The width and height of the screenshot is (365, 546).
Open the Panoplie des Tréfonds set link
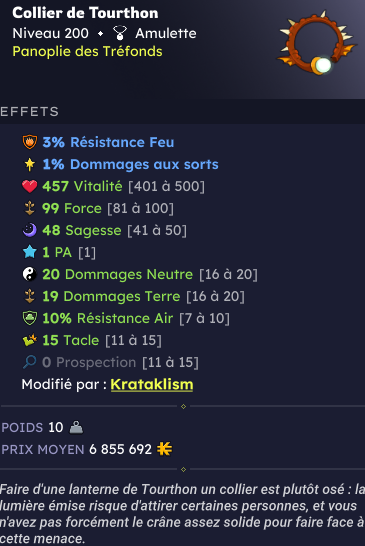(x=87, y=51)
